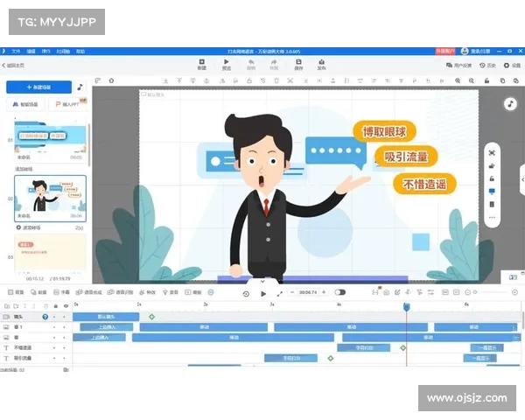Toggle the eye icon in timeline header
Screen dimensions: 525x420
point(66,305)
